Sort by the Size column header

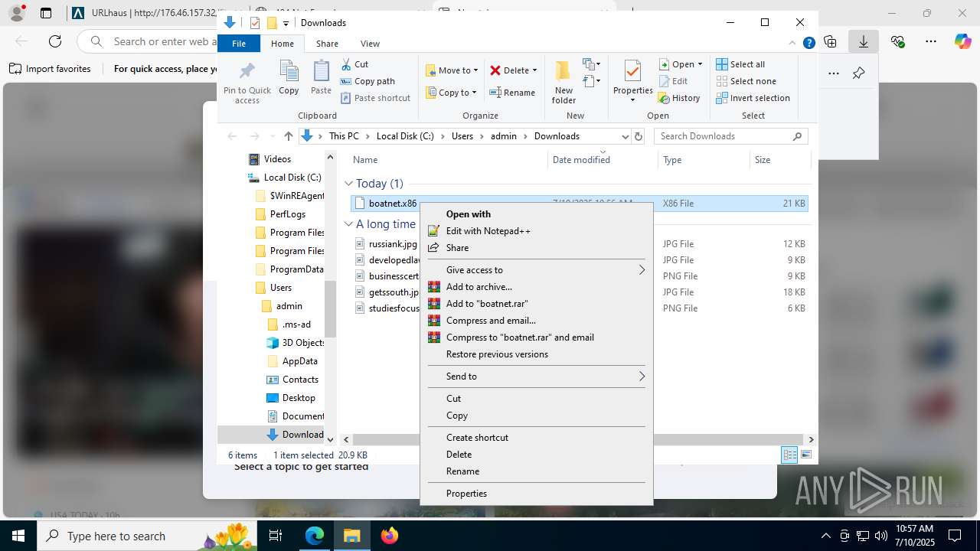(x=763, y=160)
